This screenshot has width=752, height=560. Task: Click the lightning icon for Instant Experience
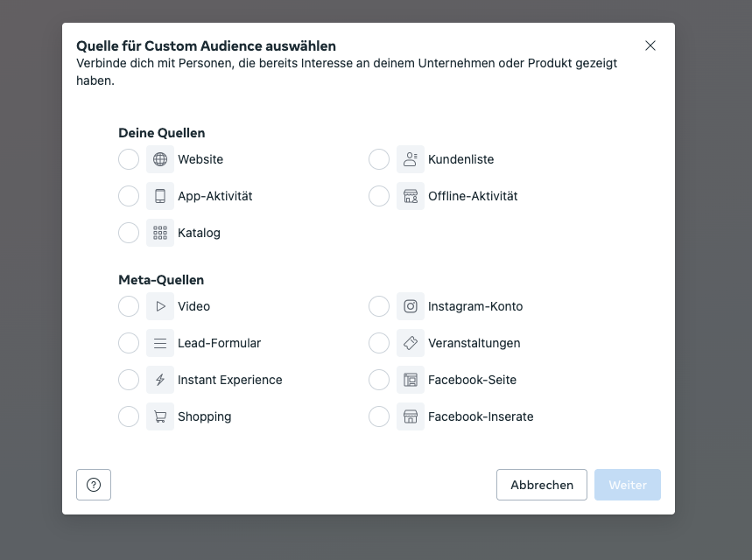(x=160, y=380)
